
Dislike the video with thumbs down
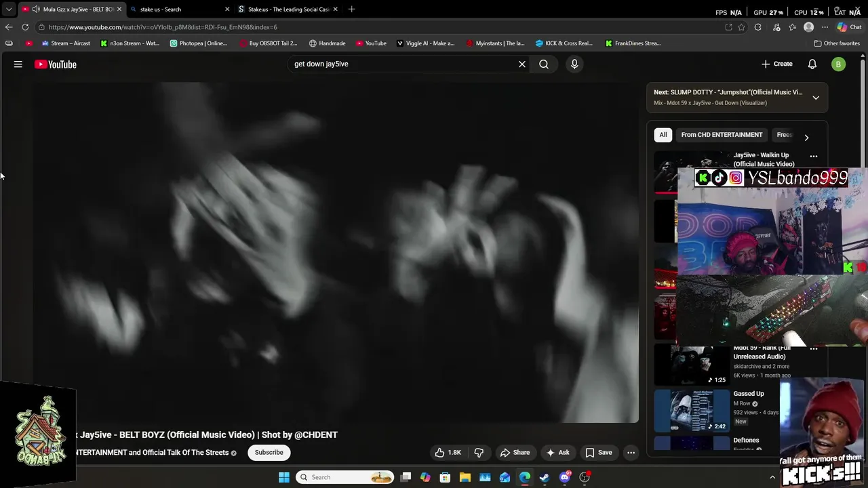coord(479,453)
